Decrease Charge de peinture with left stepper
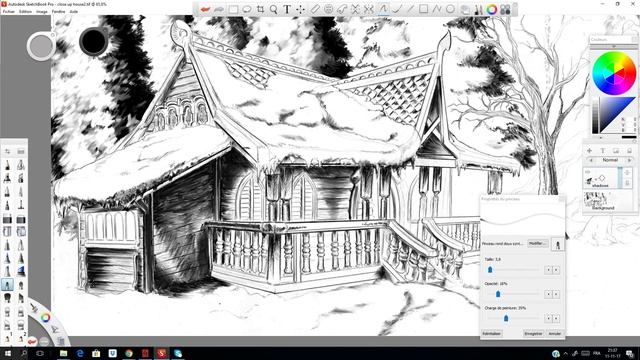This screenshot has width=640, height=360. [x=548, y=318]
